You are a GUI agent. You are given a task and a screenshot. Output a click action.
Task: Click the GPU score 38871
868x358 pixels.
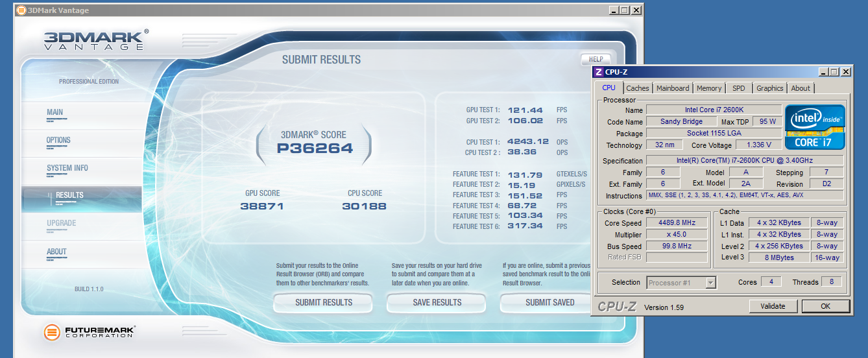[262, 206]
